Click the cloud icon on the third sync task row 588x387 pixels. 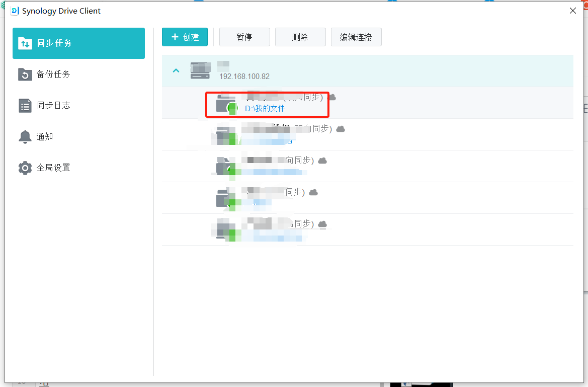point(322,161)
